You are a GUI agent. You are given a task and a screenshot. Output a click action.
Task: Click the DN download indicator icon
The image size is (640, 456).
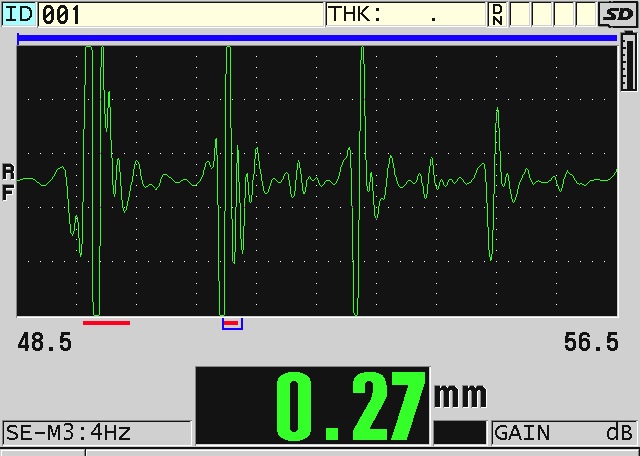[x=497, y=14]
